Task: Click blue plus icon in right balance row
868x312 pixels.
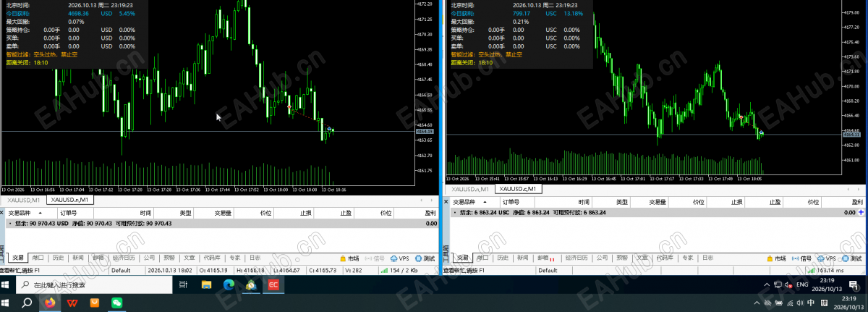Action: pos(861,212)
